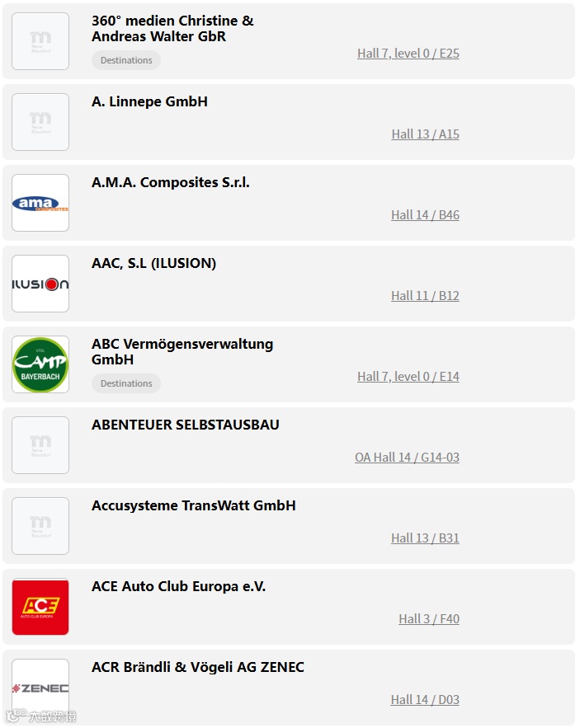The width and height of the screenshot is (580, 728).
Task: Click the red ACE Auto Club logo
Action: click(x=40, y=607)
